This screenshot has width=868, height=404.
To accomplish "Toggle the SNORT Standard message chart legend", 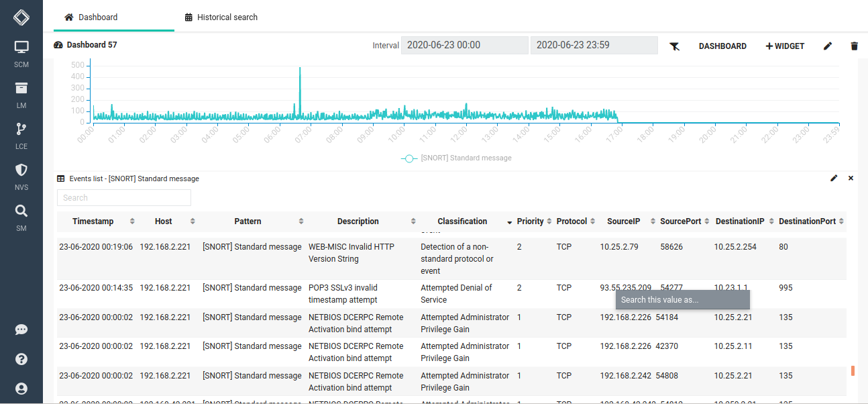I will pyautogui.click(x=456, y=158).
